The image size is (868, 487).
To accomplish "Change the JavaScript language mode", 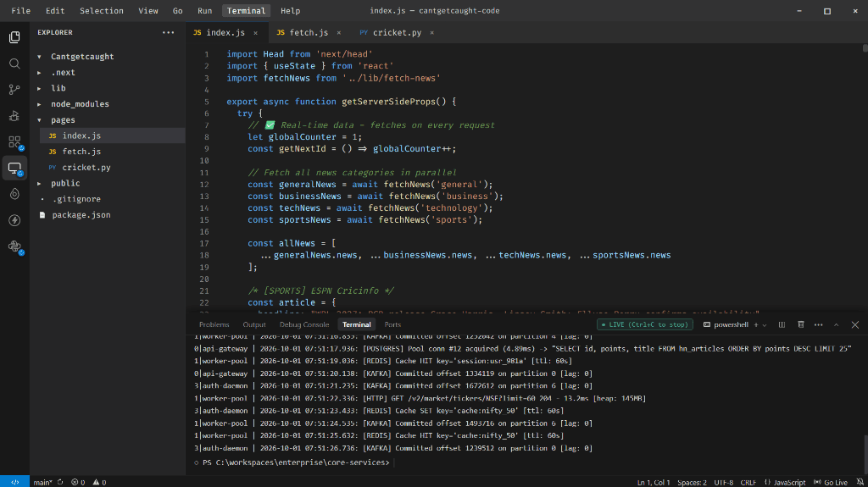I will pos(785,482).
